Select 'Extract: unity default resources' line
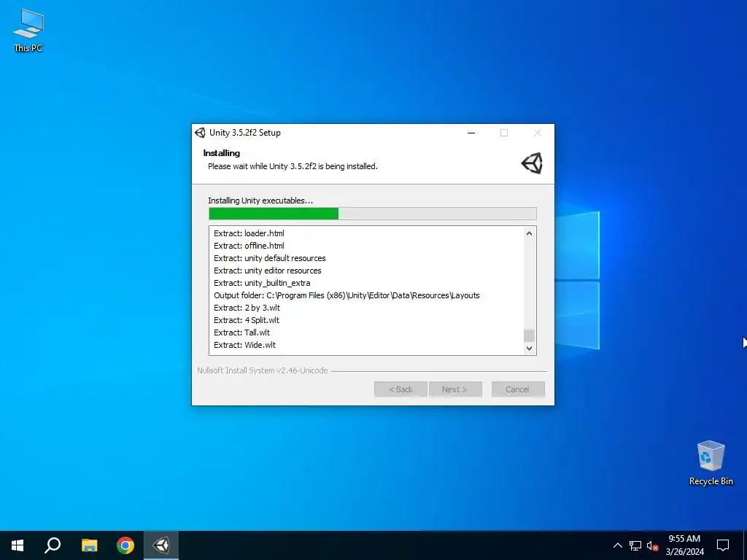This screenshot has width=747, height=560. [x=270, y=258]
